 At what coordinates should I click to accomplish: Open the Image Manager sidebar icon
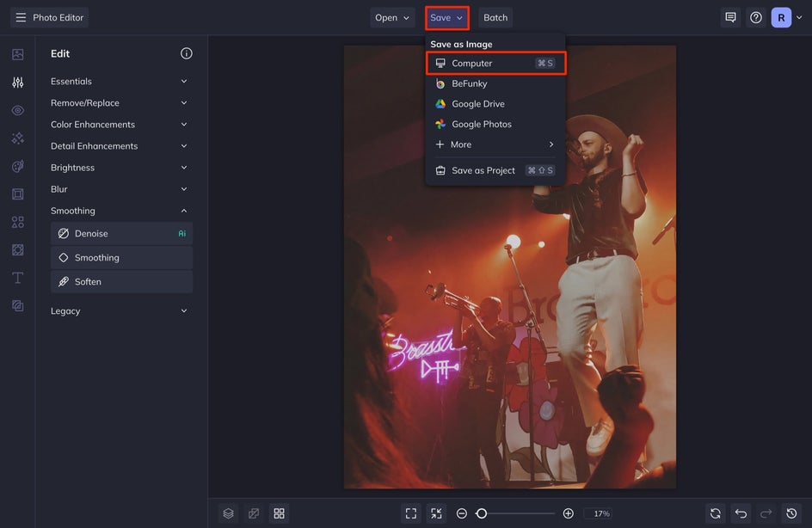17,54
